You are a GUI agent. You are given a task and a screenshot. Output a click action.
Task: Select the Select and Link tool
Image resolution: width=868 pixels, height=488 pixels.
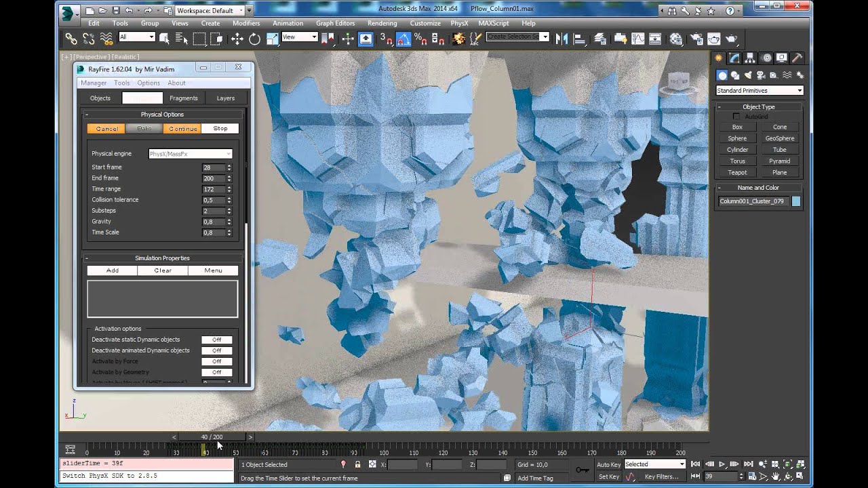click(x=71, y=39)
